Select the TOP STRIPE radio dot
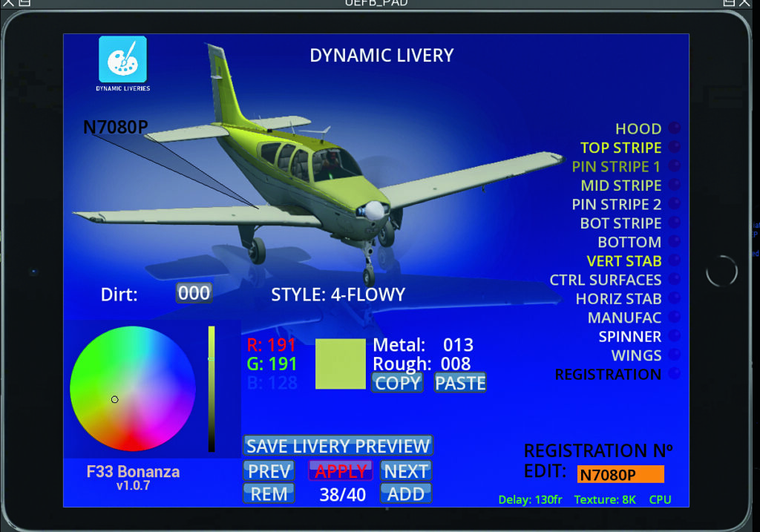The height and width of the screenshot is (532, 760). click(675, 147)
